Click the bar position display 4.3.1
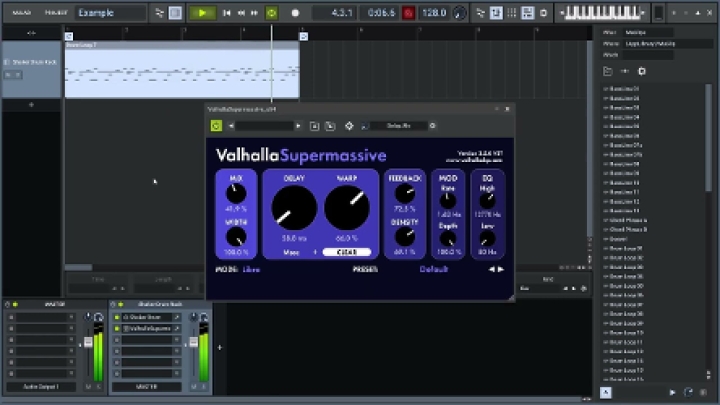This screenshot has height=405, width=720. pos(336,13)
